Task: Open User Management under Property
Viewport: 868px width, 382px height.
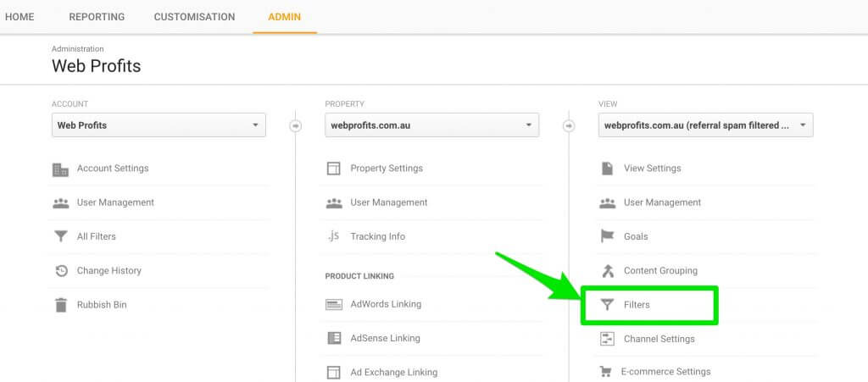Action: [389, 202]
